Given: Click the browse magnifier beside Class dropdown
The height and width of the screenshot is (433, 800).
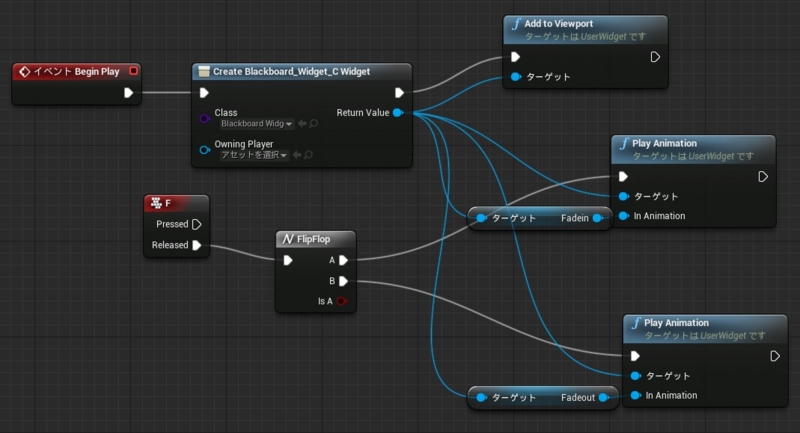Looking at the screenshot, I should 314,123.
